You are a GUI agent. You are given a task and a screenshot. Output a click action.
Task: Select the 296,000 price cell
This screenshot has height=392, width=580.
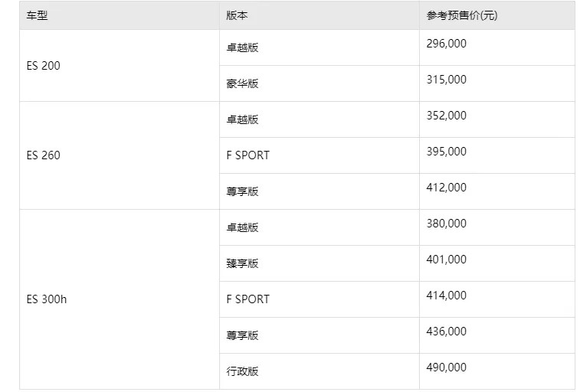point(447,44)
